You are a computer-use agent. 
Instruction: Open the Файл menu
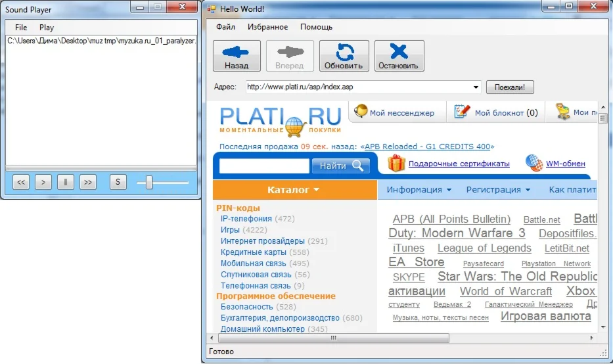click(225, 27)
